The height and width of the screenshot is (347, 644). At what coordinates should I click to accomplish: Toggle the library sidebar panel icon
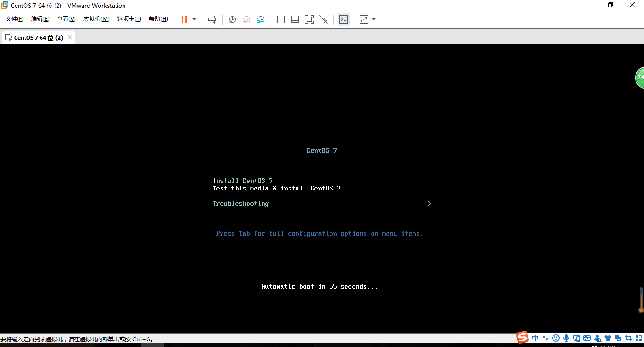click(281, 19)
